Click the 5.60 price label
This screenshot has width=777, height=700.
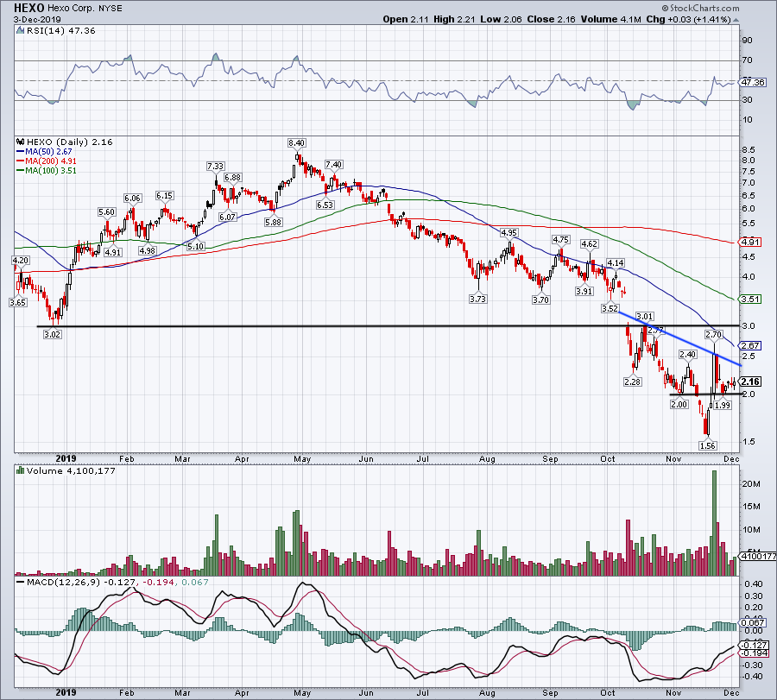pyautogui.click(x=106, y=212)
